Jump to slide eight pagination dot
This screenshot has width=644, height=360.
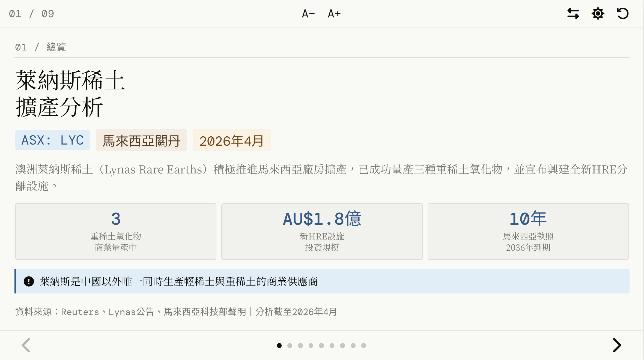point(353,346)
